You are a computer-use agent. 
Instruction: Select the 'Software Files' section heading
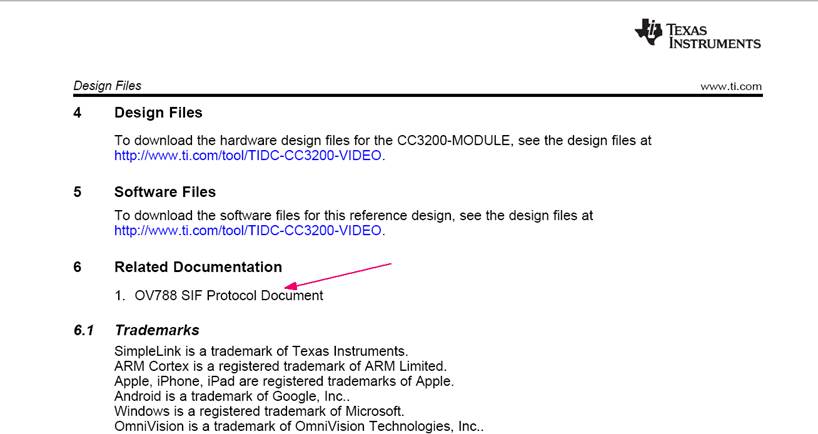(x=165, y=192)
